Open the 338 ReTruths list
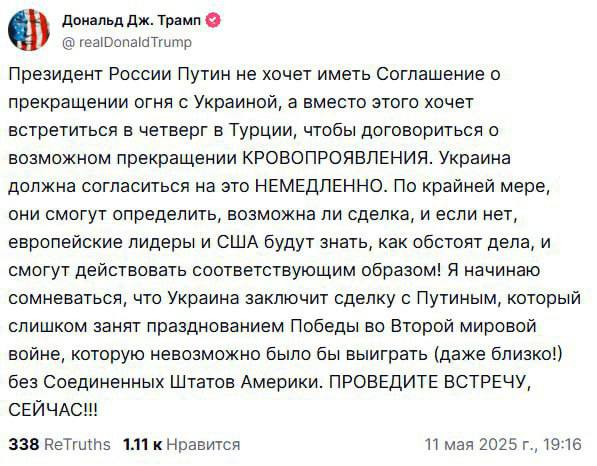Image resolution: width=597 pixels, height=466 pixels. click(x=59, y=444)
